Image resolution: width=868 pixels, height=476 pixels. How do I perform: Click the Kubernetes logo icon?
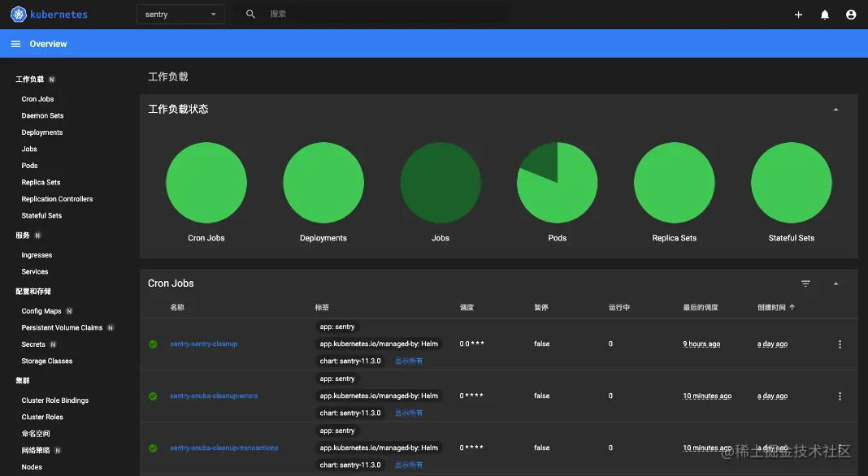tap(18, 15)
